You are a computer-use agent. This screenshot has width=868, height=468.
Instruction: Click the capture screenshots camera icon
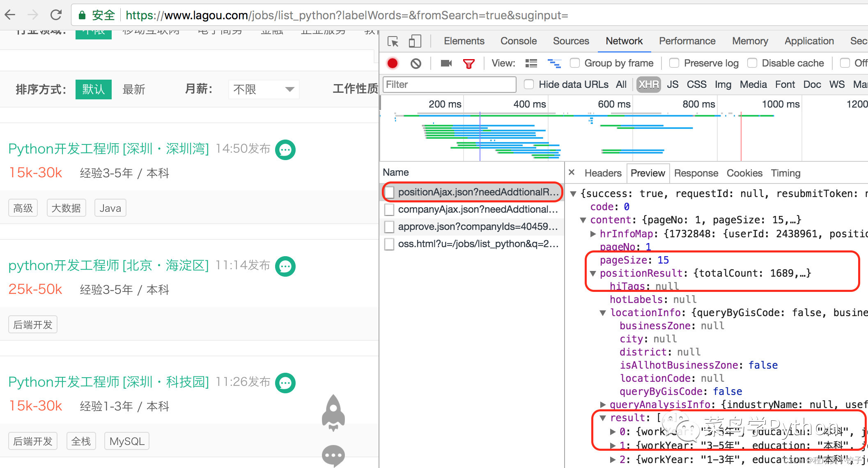tap(446, 63)
